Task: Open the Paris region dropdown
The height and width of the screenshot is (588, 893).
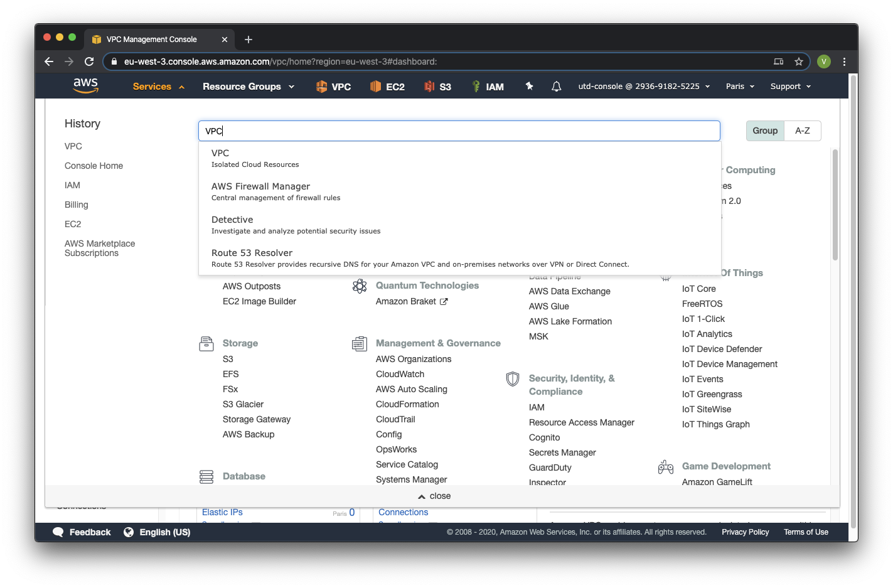Action: tap(740, 87)
